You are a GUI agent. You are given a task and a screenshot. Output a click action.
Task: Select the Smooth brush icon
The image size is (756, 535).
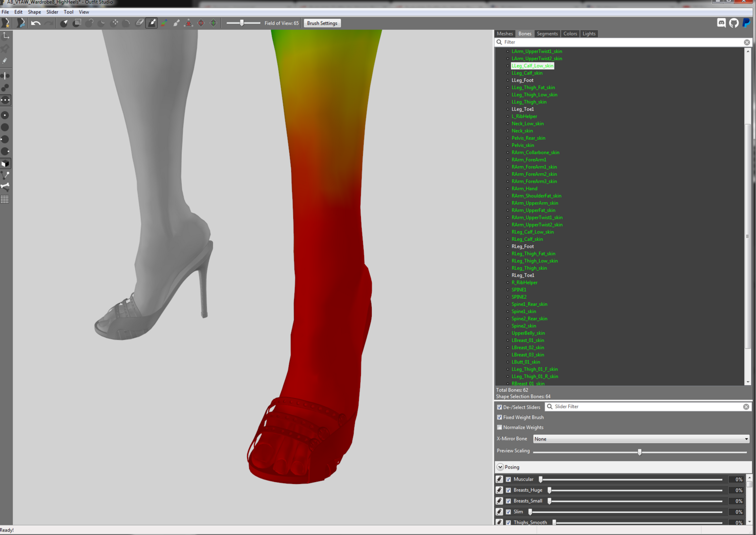pos(127,23)
